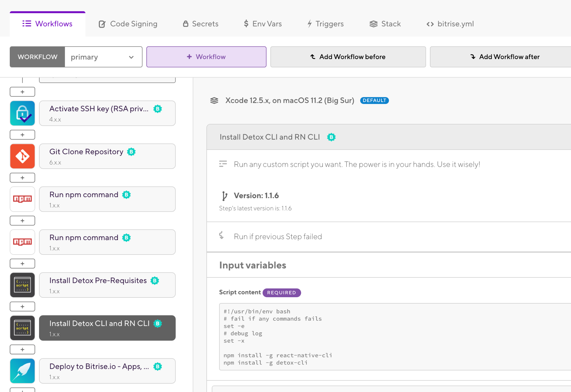Viewport: 571px width, 392px height.
Task: Click the Workflows tab list icon
Action: [27, 23]
